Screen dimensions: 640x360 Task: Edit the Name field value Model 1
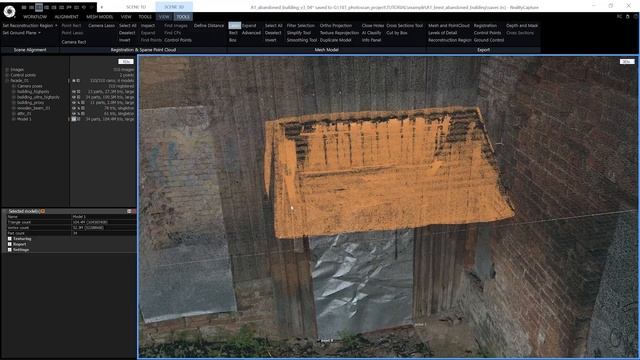(x=104, y=217)
